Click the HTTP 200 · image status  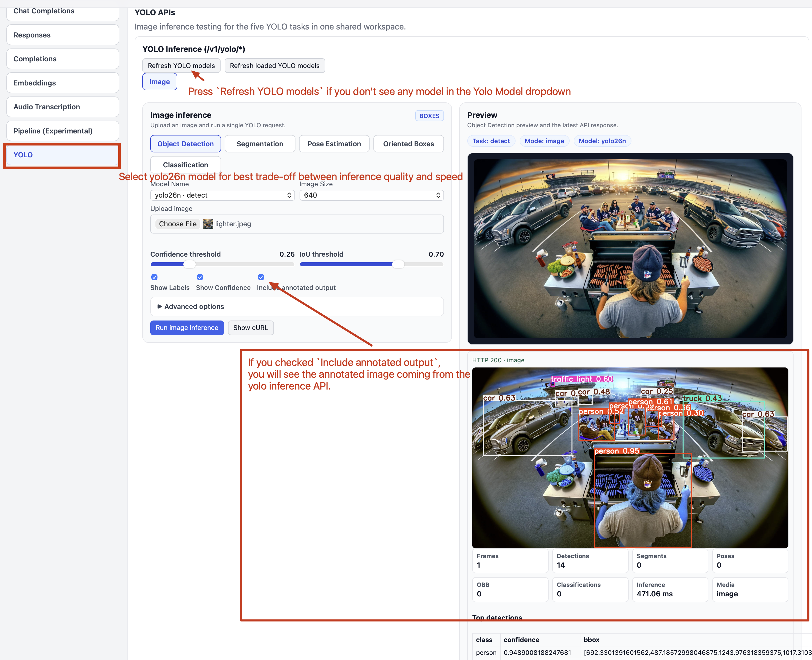coord(498,360)
